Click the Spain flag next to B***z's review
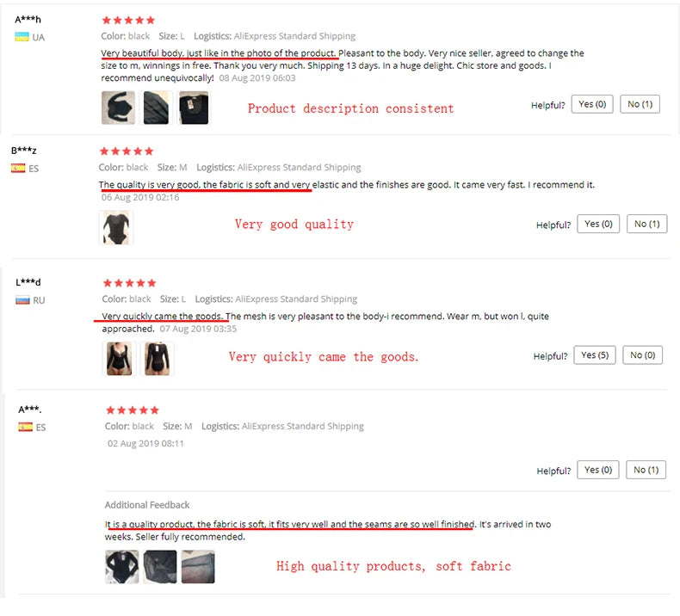 point(18,169)
